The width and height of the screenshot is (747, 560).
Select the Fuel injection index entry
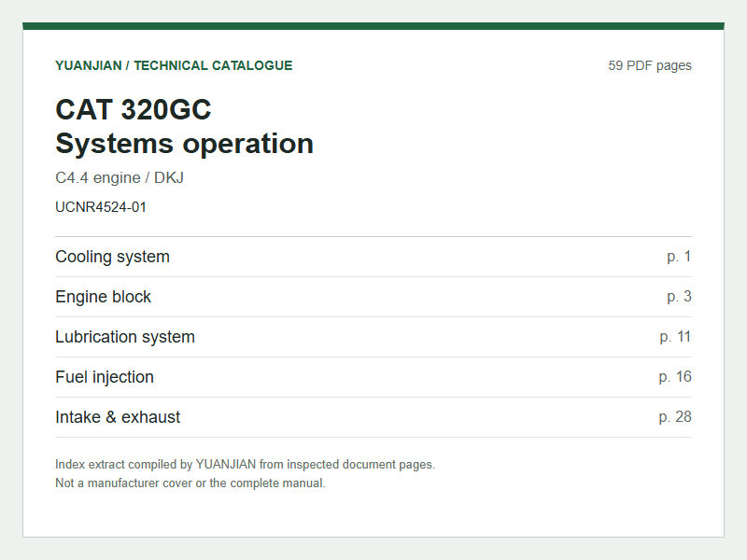point(373,377)
